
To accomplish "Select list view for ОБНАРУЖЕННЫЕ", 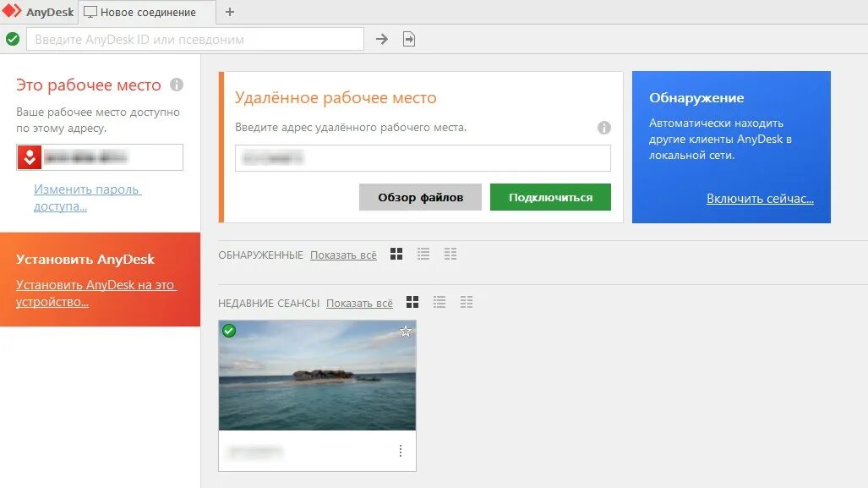I will (423, 255).
